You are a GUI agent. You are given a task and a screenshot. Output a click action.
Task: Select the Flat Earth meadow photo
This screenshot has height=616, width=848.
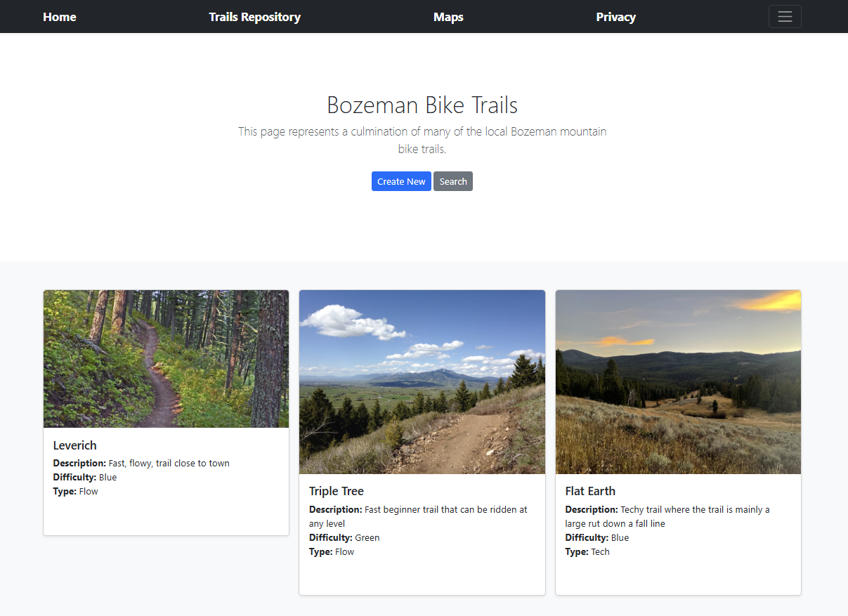(x=678, y=382)
